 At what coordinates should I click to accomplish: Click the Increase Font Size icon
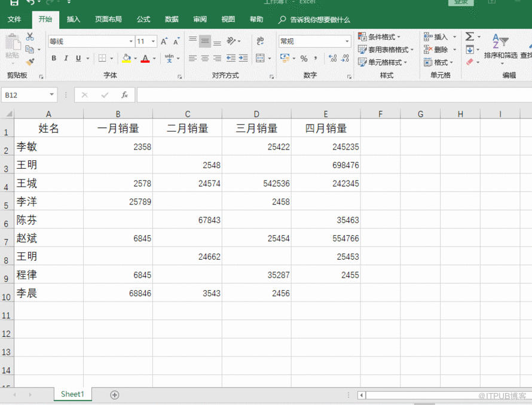164,41
